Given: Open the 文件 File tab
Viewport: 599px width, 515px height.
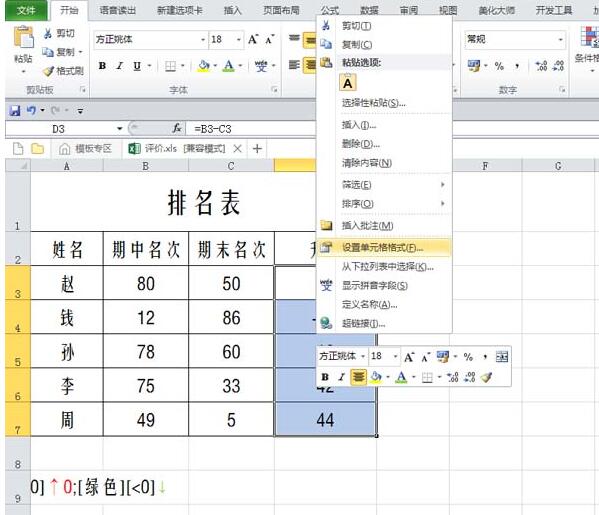Looking at the screenshot, I should click(x=26, y=10).
